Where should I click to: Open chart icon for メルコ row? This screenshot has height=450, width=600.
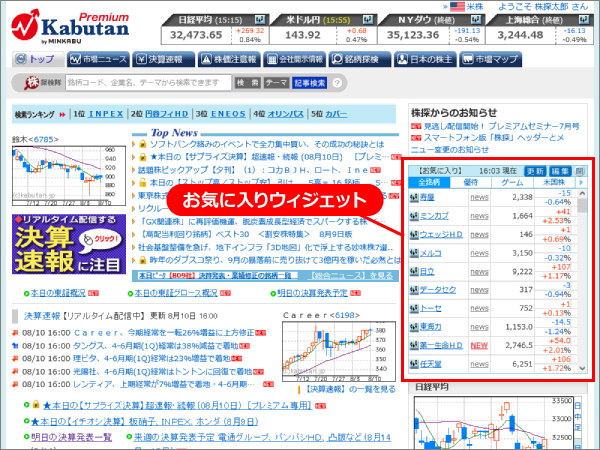pyautogui.click(x=414, y=253)
